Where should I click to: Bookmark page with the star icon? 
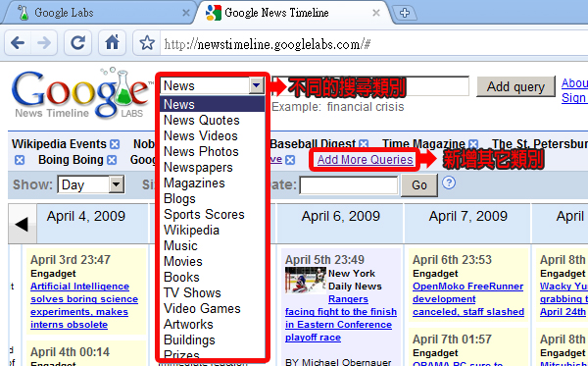click(147, 43)
